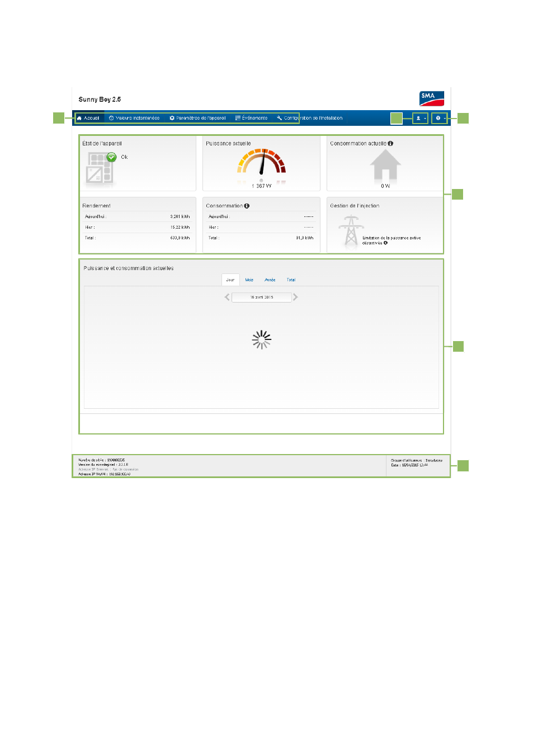This screenshot has width=533, height=756.
Task: Open the Événements menu item
Action: pyautogui.click(x=251, y=118)
